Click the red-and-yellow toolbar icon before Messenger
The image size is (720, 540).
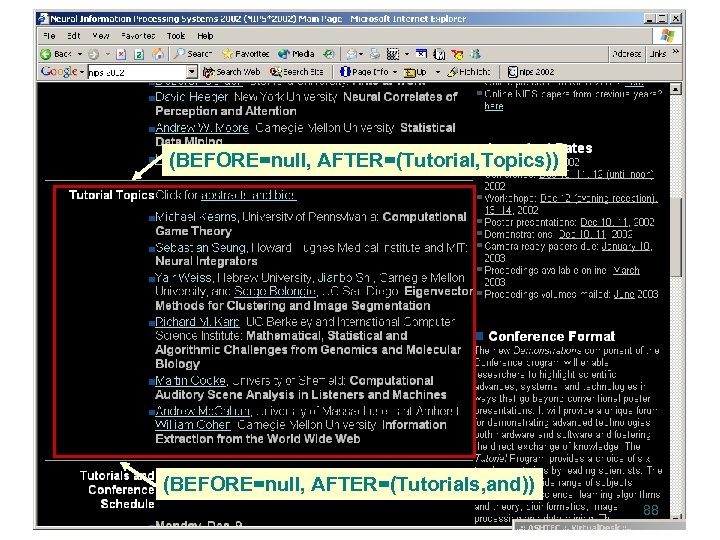point(457,54)
